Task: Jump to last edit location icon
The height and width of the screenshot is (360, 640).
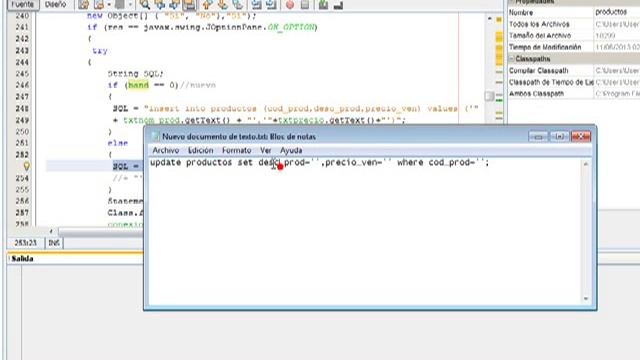Action: pyautogui.click(x=83, y=5)
